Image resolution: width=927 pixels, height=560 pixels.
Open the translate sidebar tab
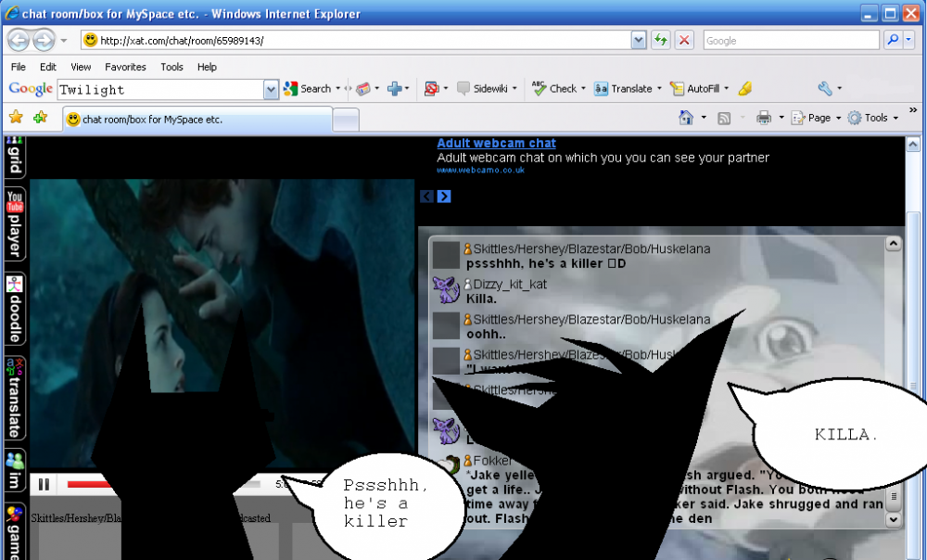[x=15, y=399]
